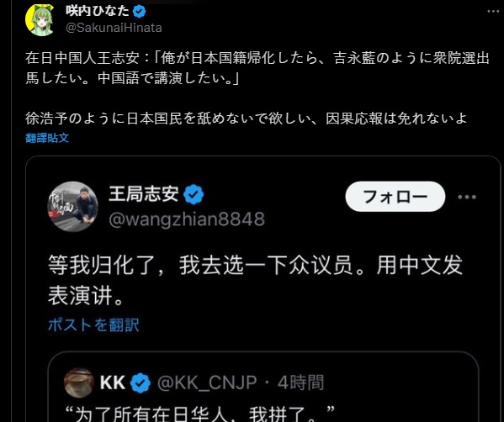
Task: Click ポストを翻訳 translate link
Action: (x=93, y=324)
